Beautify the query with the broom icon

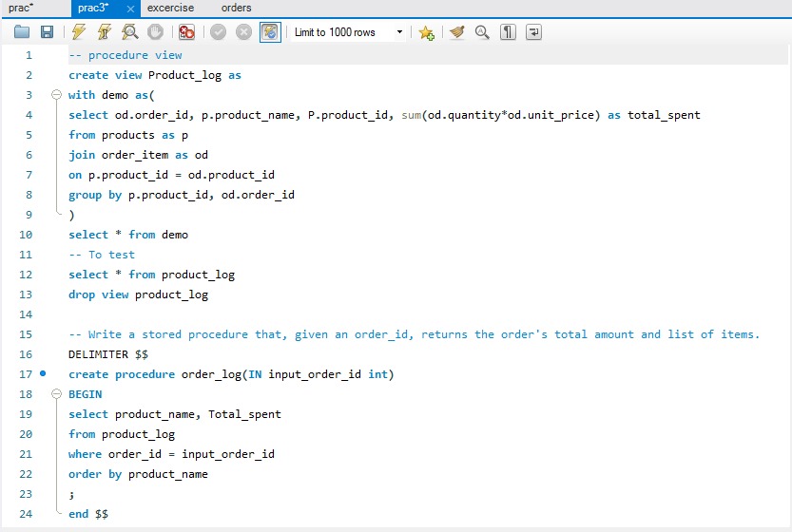457,32
